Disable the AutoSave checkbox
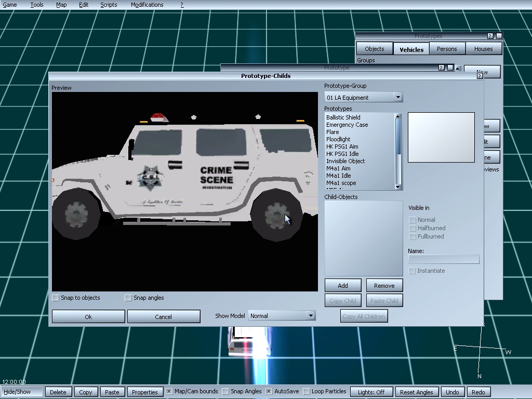 269,392
